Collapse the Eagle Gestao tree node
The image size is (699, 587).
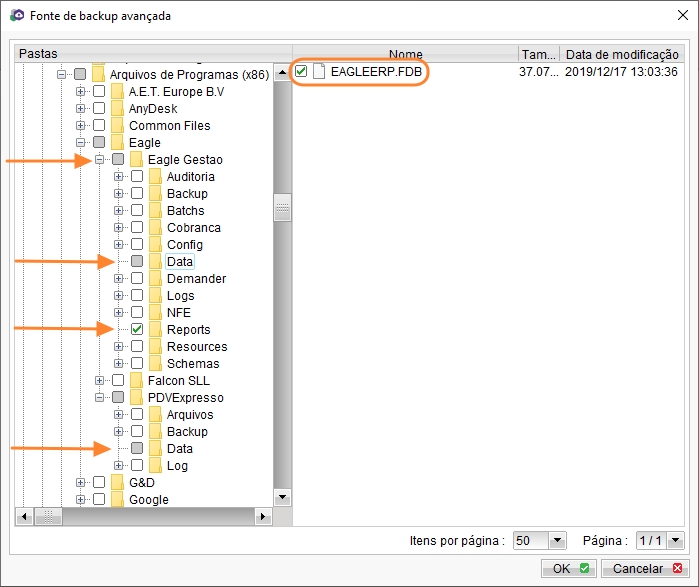99,159
